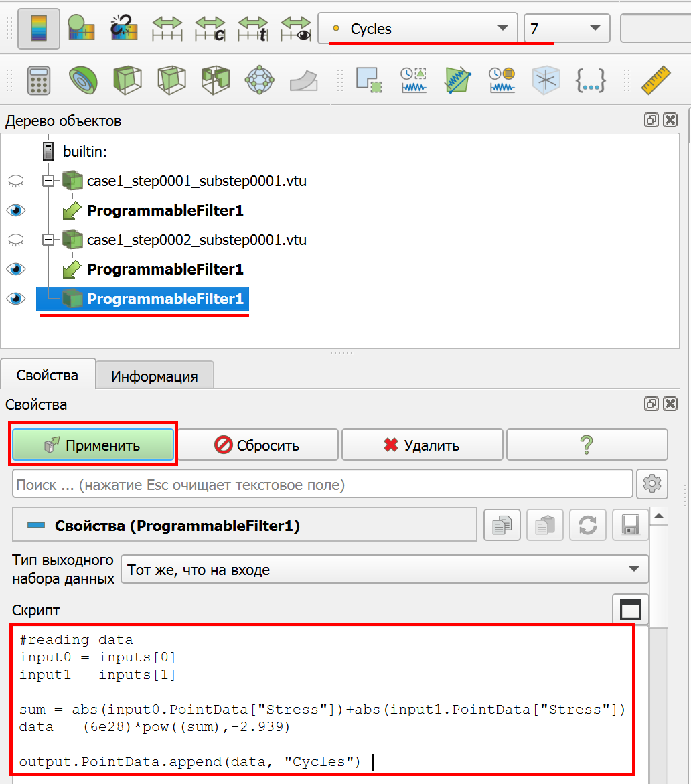Select case1_step0002_substep0001.vtu in the tree

(196, 240)
